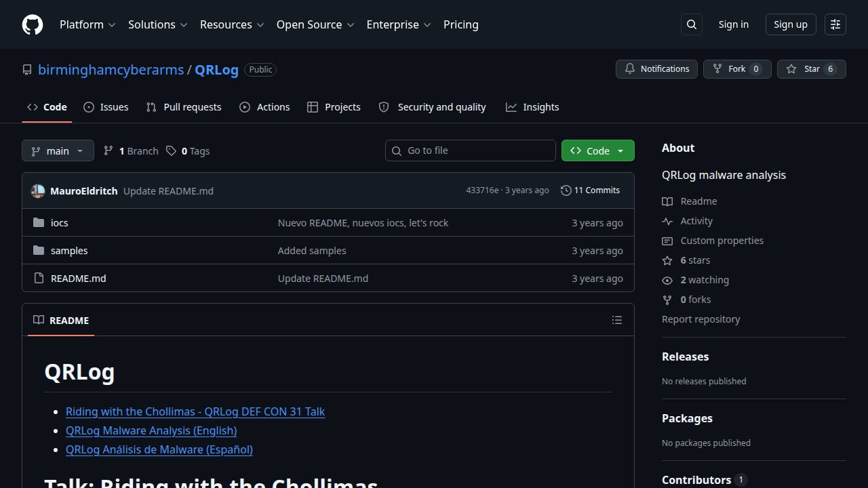Open README.md file

[x=79, y=278]
